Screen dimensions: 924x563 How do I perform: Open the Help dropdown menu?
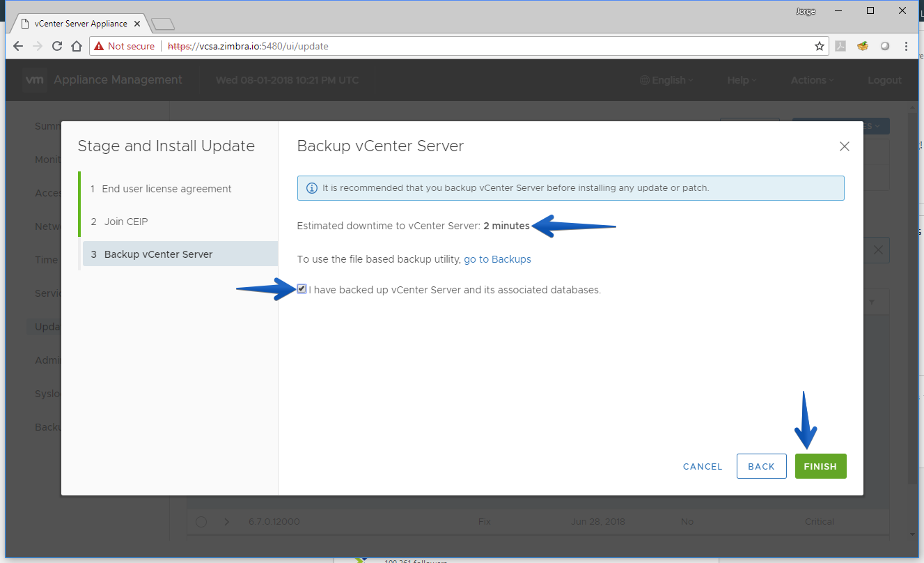tap(742, 80)
